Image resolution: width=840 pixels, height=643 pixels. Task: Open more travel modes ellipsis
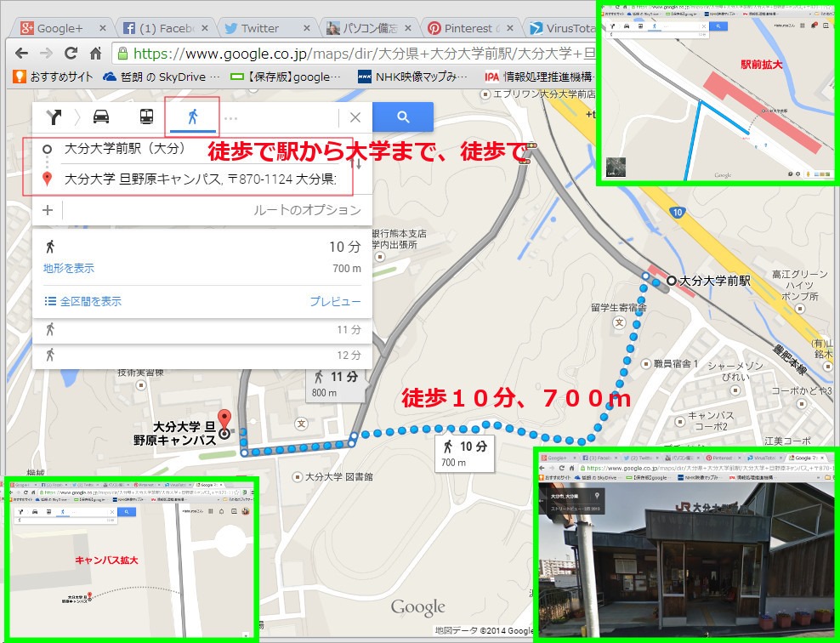click(230, 118)
